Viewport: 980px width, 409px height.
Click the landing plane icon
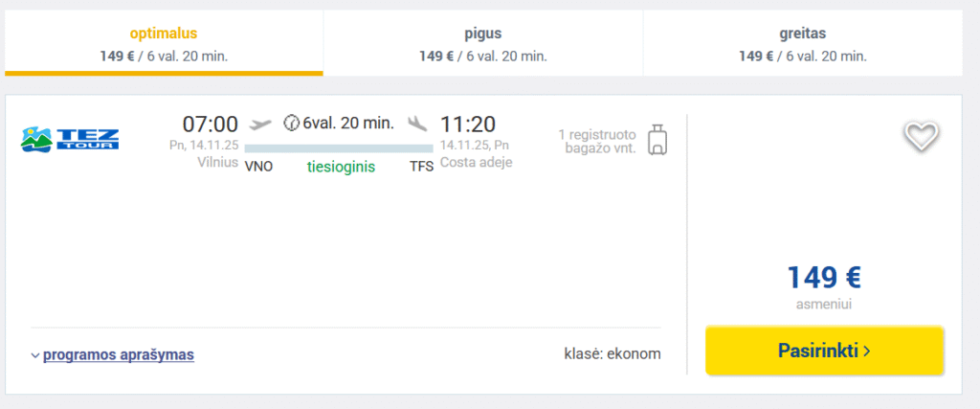pyautogui.click(x=416, y=124)
